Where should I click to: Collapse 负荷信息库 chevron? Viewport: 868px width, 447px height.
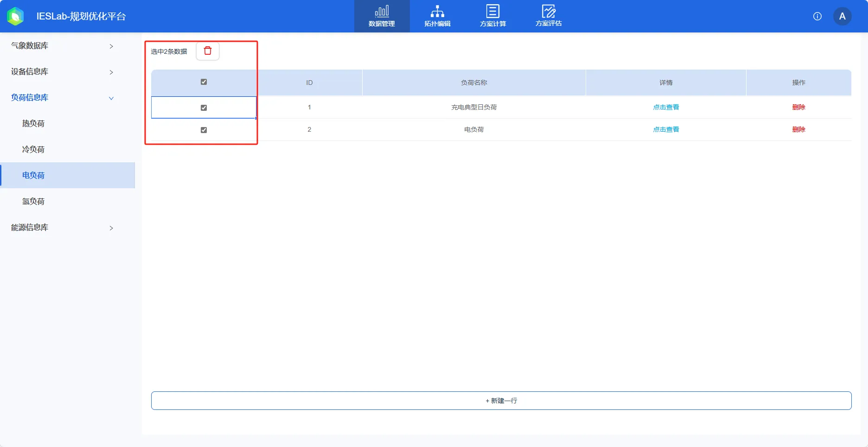coord(111,98)
